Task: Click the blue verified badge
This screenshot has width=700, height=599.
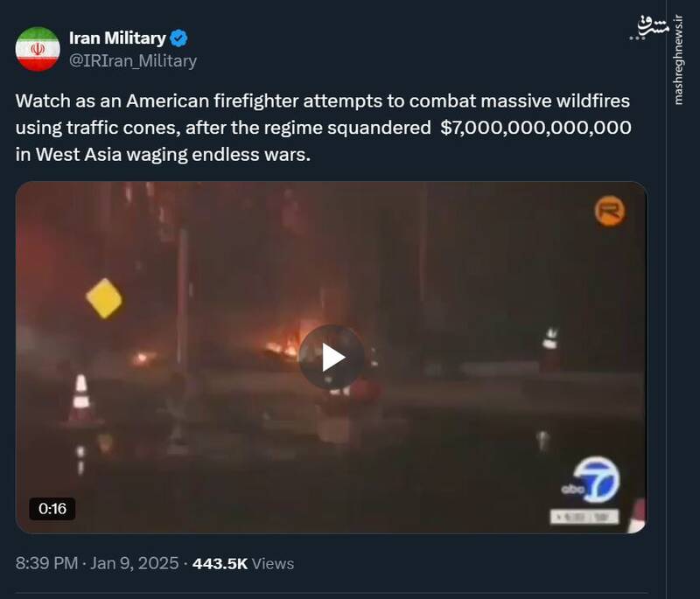Action: click(x=178, y=38)
